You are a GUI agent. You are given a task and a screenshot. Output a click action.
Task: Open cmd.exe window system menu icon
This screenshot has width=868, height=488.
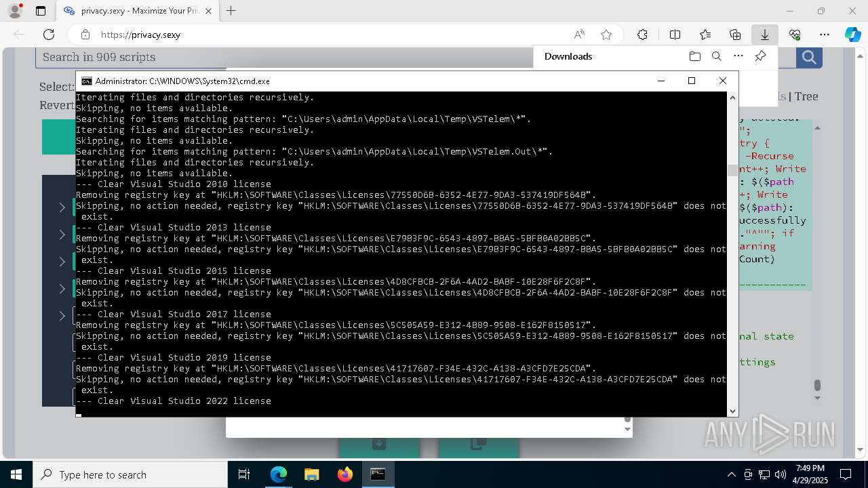(87, 81)
